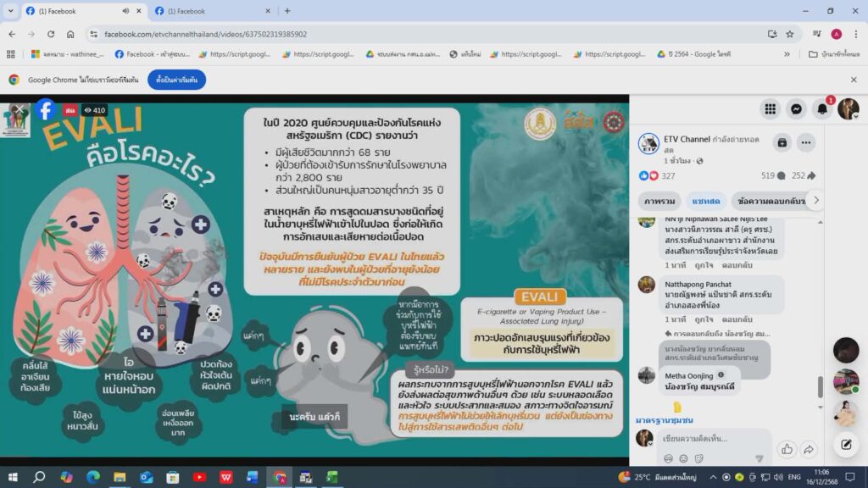Open the Facebook apps grid menu

click(x=770, y=109)
